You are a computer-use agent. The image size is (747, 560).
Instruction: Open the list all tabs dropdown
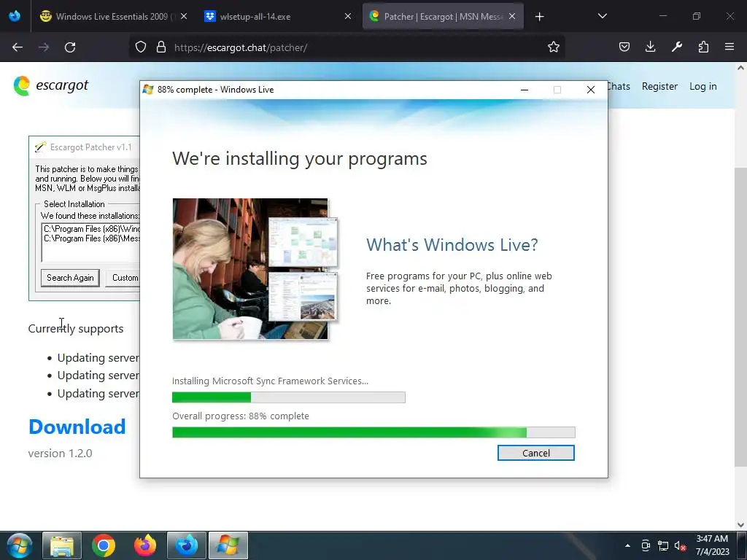tap(602, 16)
